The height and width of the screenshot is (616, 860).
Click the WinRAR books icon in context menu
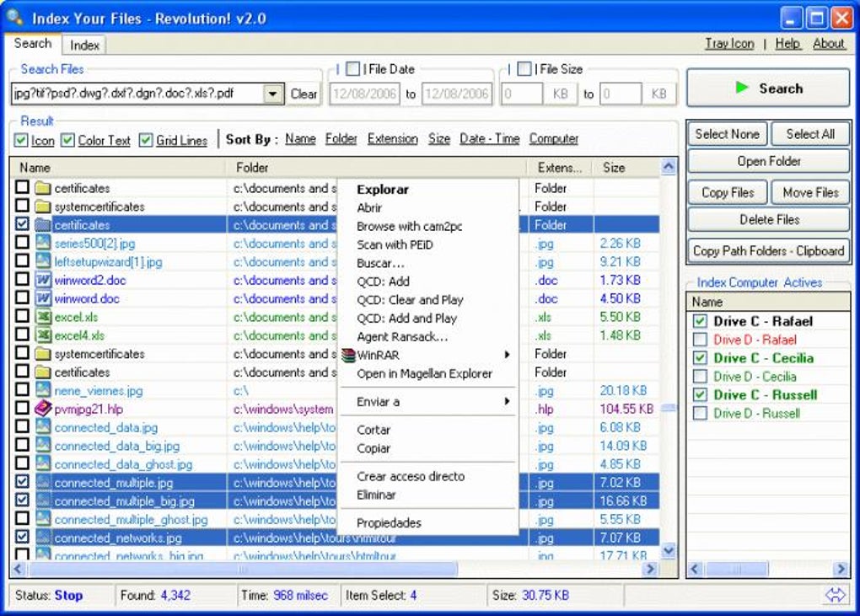click(348, 355)
